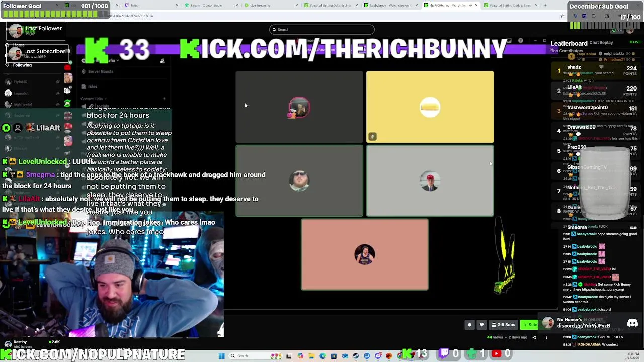This screenshot has height=362, width=644.
Task: Open the Following section in Kick sidebar
Action: [19, 65]
